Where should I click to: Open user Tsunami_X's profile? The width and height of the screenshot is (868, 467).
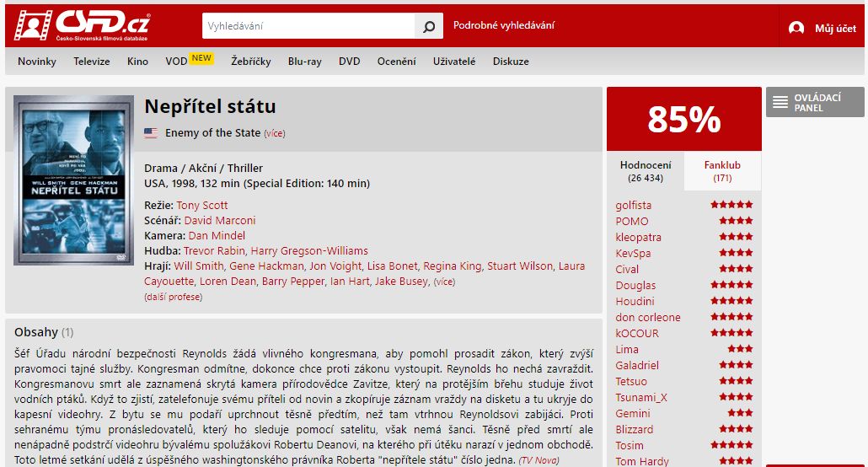(641, 398)
